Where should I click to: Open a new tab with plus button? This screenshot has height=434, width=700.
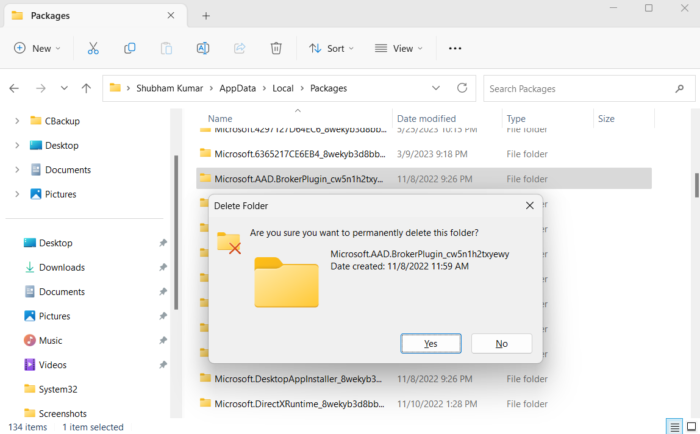tap(206, 16)
